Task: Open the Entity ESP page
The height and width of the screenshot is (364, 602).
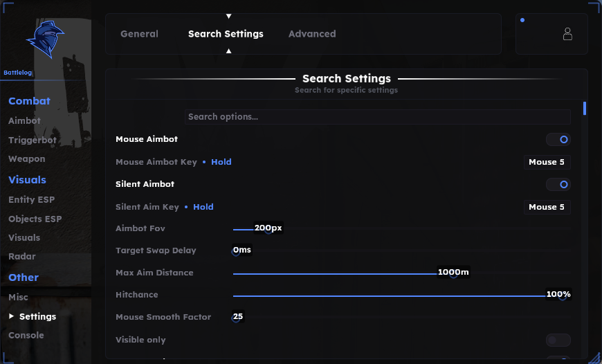Action: (31, 200)
